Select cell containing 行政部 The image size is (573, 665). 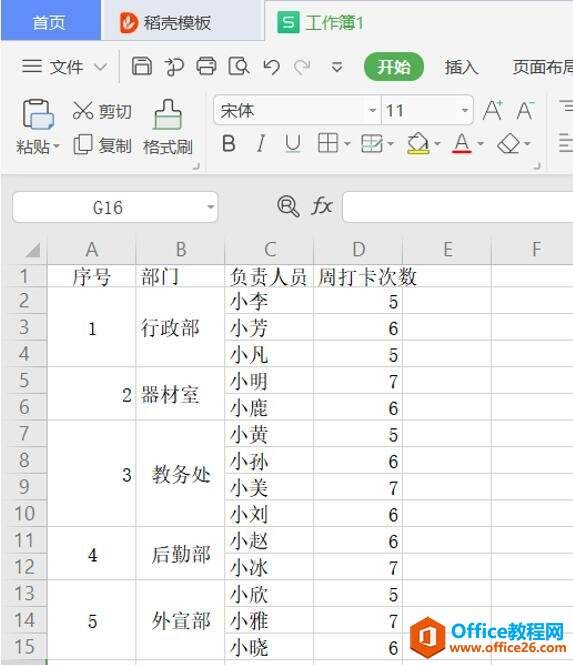point(180,327)
